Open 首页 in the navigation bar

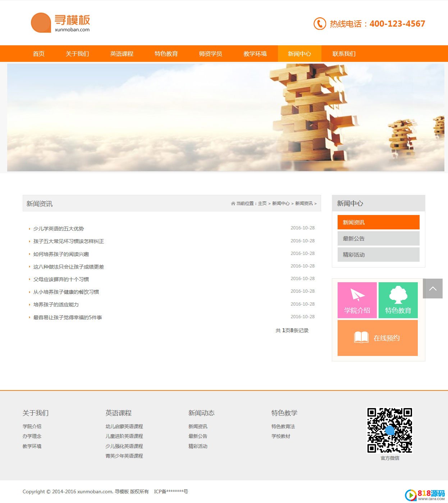click(39, 54)
